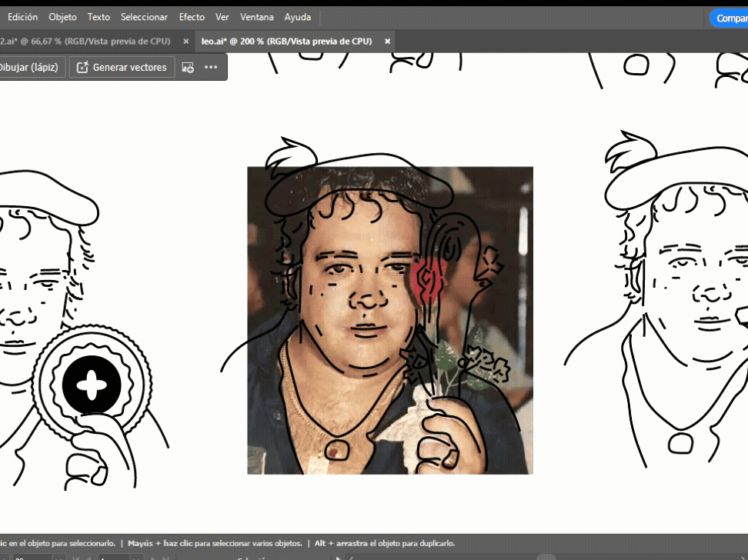
Task: Click the black plus badge on magnifier drawing
Action: click(x=92, y=385)
